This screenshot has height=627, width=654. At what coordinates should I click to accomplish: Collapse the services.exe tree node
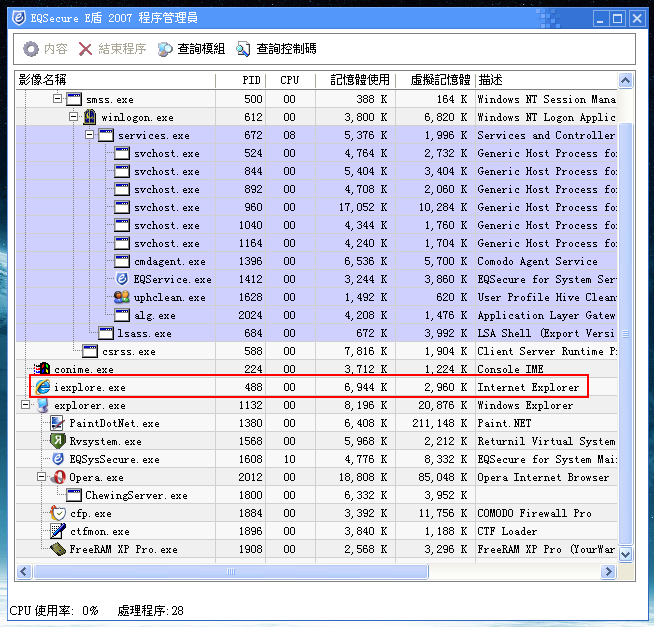point(89,135)
